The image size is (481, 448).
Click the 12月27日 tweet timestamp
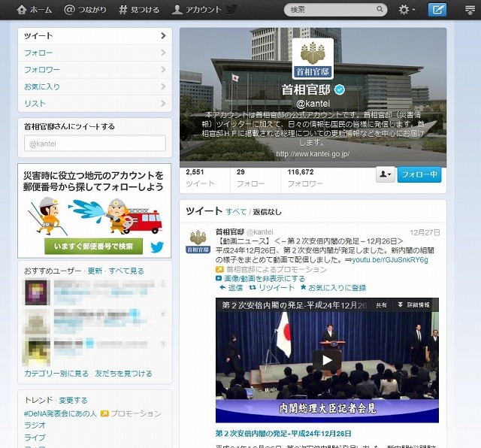pos(425,232)
